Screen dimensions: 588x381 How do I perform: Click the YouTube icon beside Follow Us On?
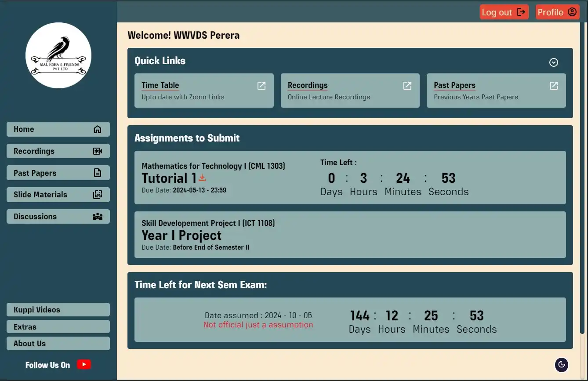pos(83,365)
